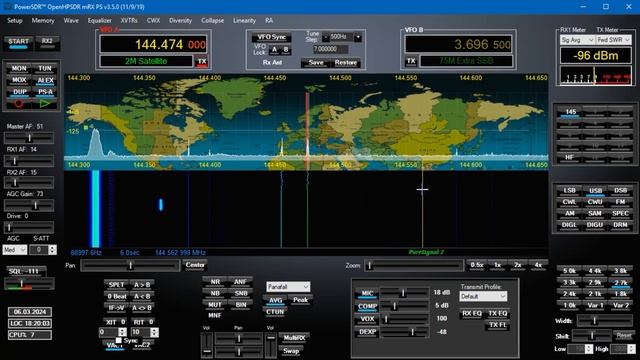Click the S-ATT stepper arrows
640x360 pixels.
pos(53,250)
